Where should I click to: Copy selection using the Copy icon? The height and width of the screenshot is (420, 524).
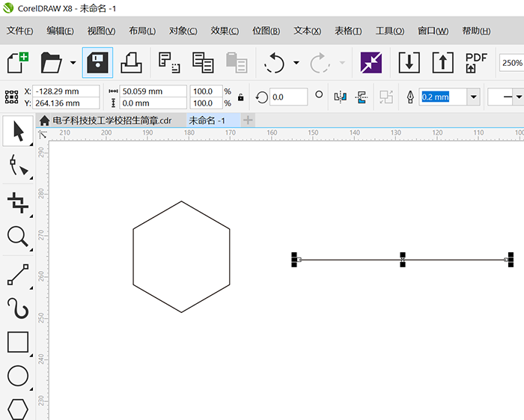[x=203, y=62]
